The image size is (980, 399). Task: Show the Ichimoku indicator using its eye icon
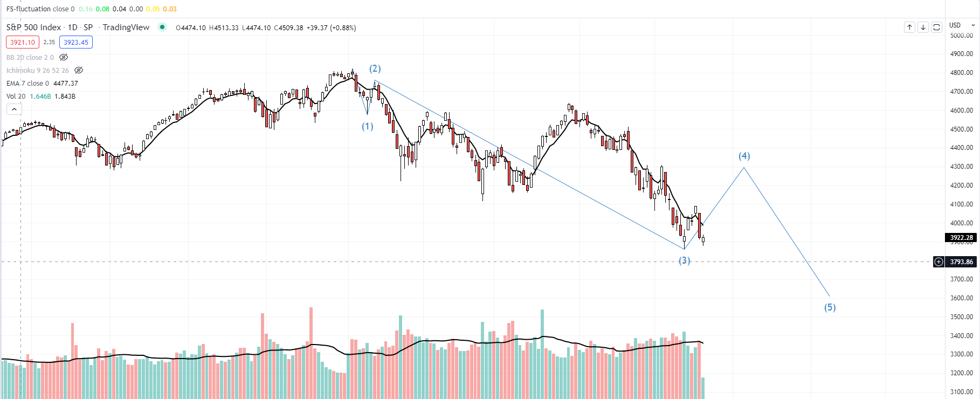click(79, 70)
